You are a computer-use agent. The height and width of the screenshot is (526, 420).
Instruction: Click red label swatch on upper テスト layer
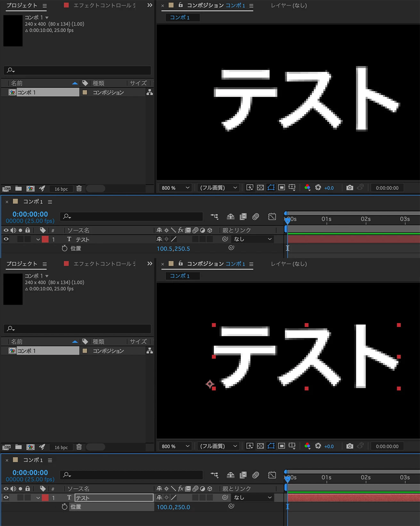pyautogui.click(x=45, y=239)
